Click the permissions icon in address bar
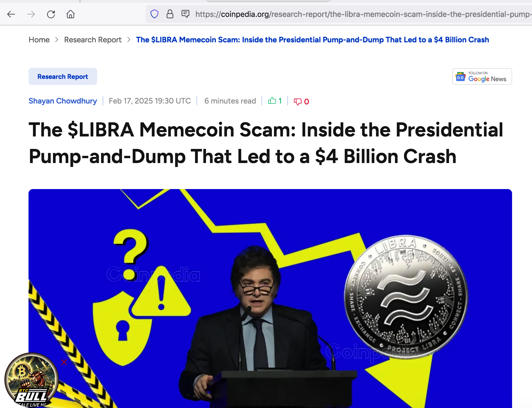Viewport: 532px width, 408px height. pos(185,14)
